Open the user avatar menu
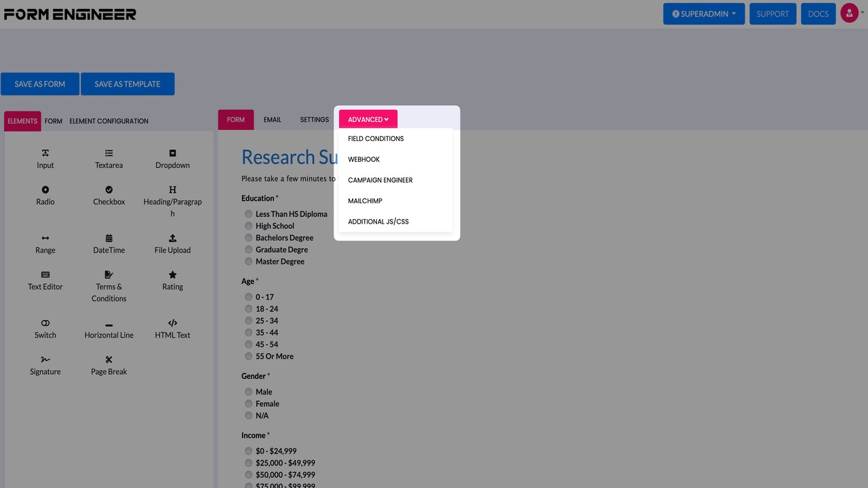Screen dimensions: 868x488 [x=850, y=13]
